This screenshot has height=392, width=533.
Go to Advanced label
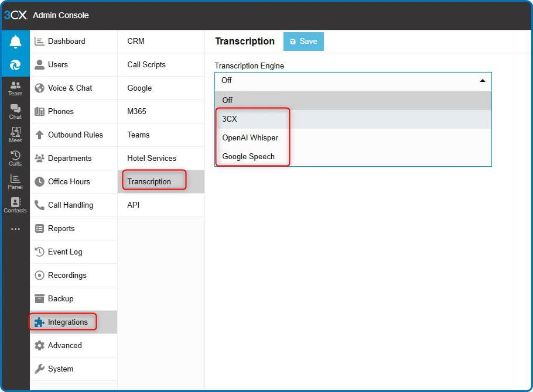tap(65, 345)
